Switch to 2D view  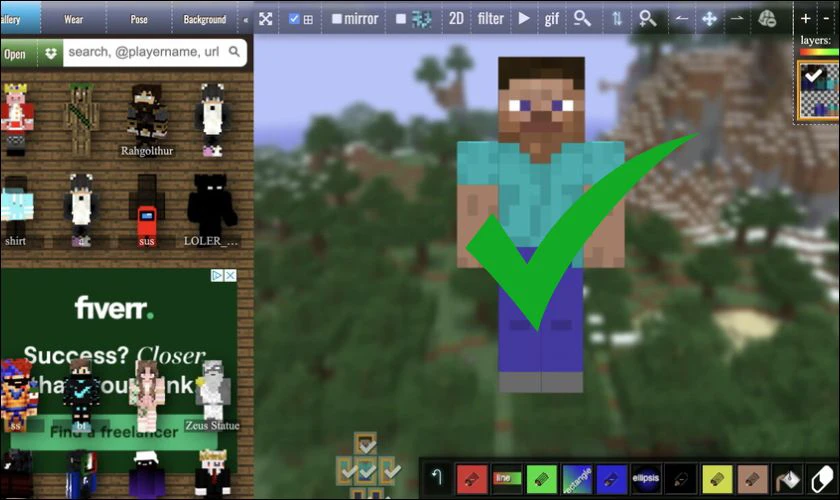coord(456,19)
